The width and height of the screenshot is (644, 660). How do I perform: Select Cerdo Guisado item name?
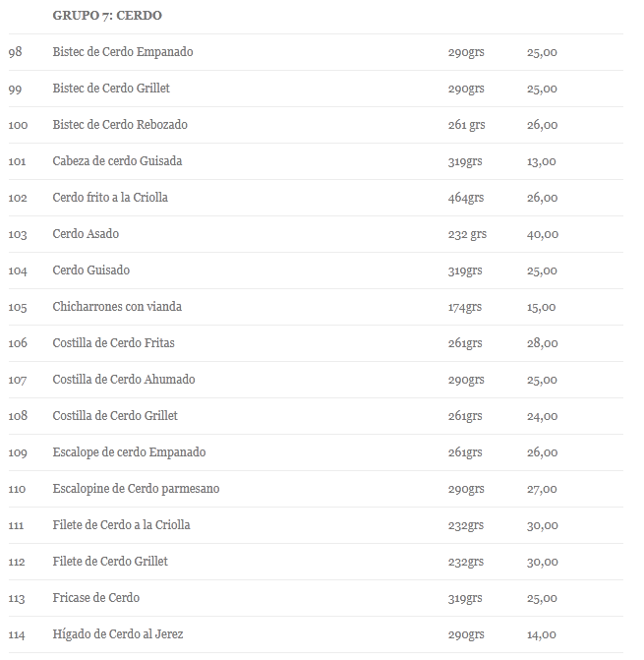[90, 270]
